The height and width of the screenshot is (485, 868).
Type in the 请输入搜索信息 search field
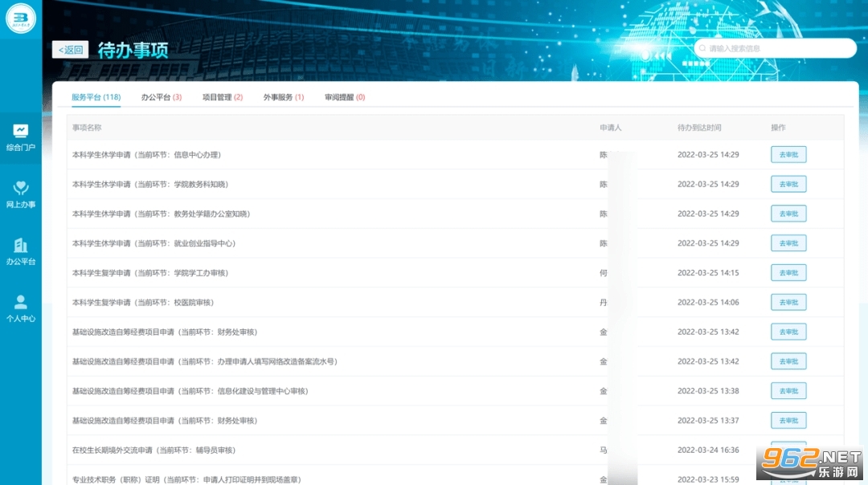[780, 48]
